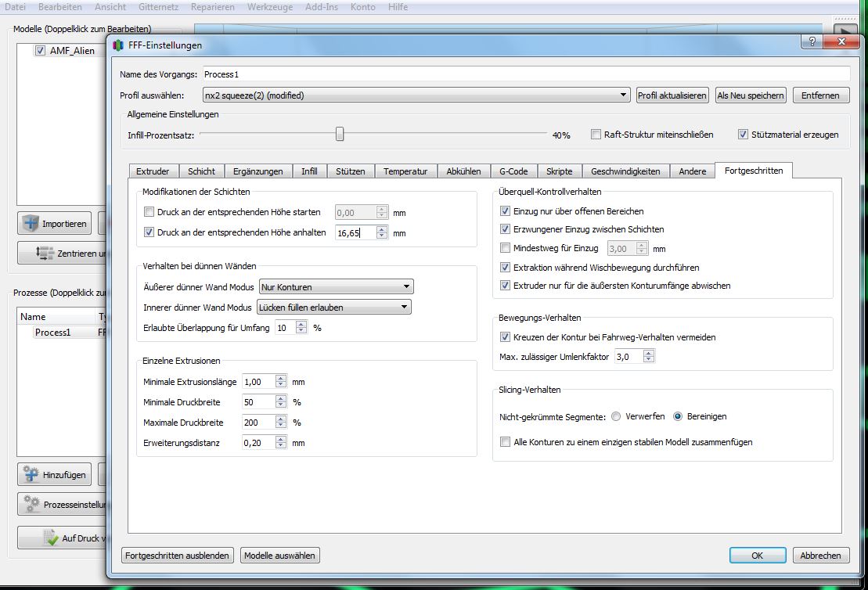Open the Hilfe menu in main window
The image size is (868, 590).
coord(398,6)
